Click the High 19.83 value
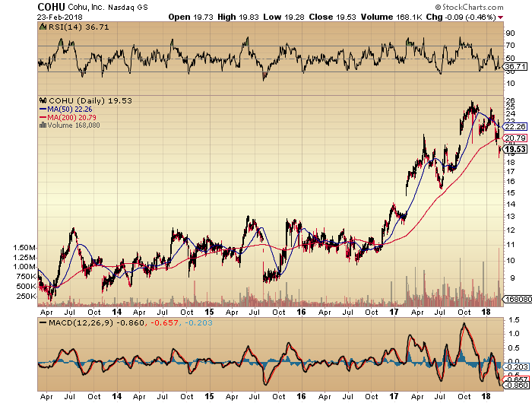This screenshot has height=403, width=532. tap(238, 17)
